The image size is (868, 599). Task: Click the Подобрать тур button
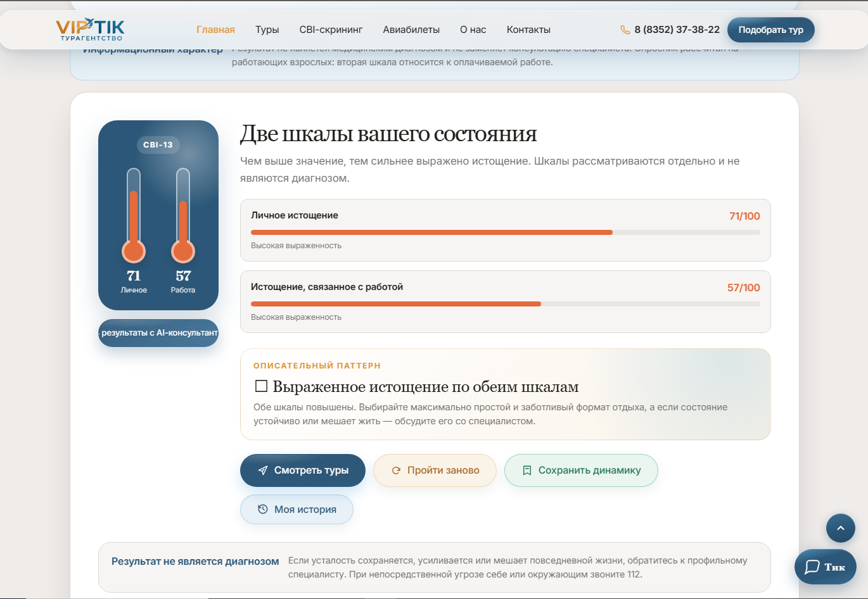(x=771, y=30)
